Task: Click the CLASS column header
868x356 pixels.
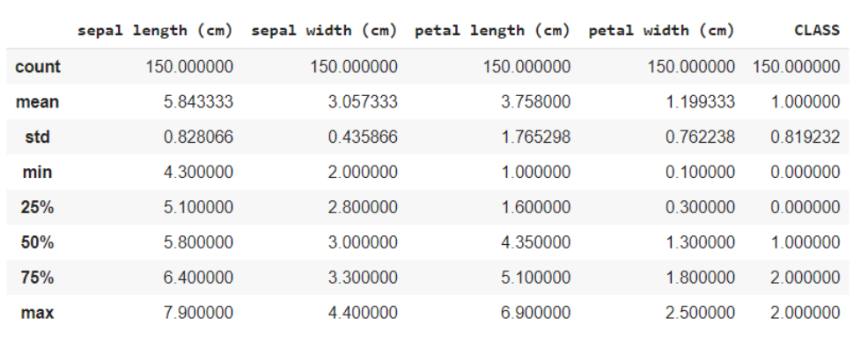Action: coord(817,31)
